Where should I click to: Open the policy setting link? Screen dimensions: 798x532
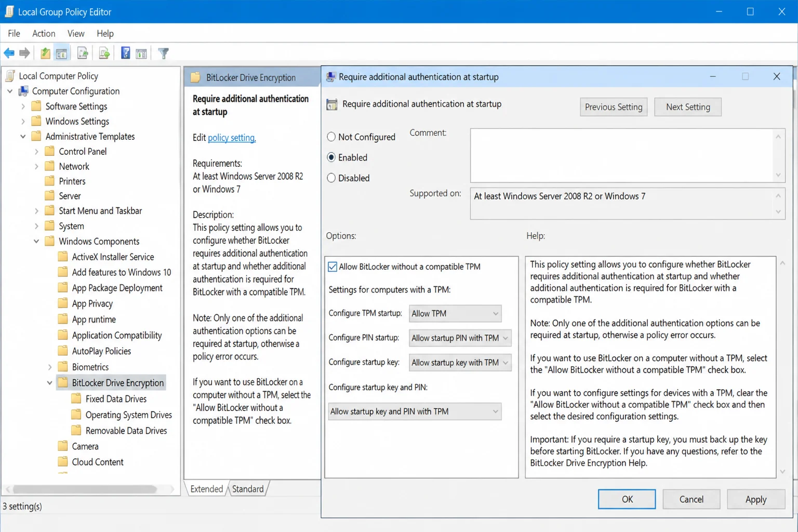pos(232,138)
